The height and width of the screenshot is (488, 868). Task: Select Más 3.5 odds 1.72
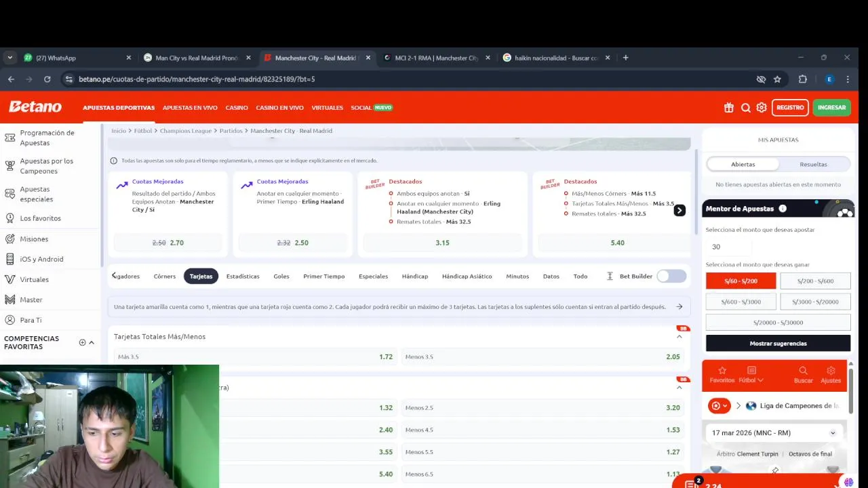point(255,357)
